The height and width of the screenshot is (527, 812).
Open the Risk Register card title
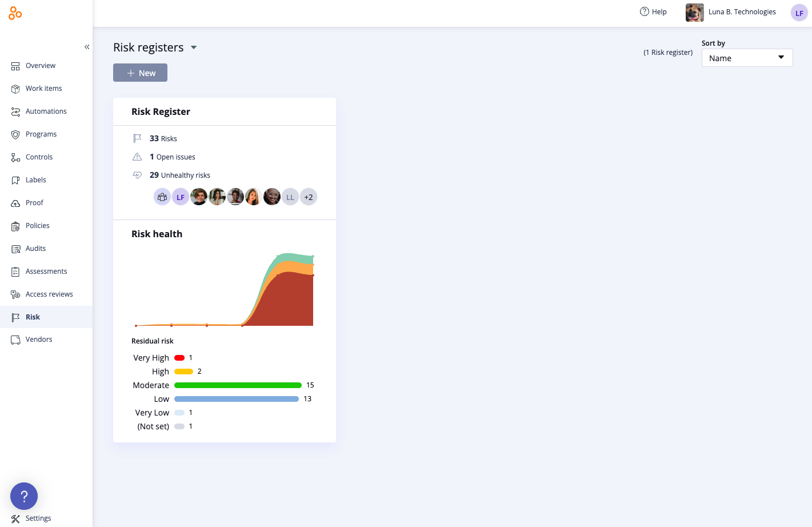pos(161,111)
